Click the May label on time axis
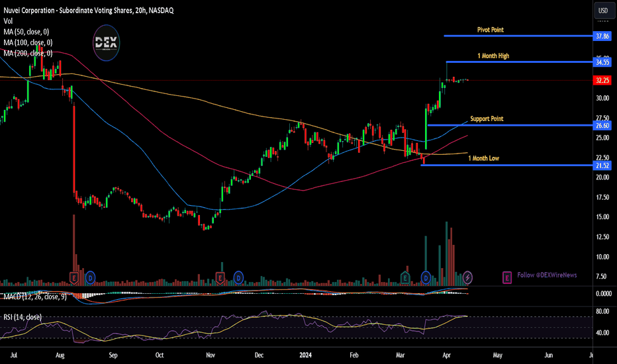Viewport: 617px width, 364px height. (x=497, y=355)
